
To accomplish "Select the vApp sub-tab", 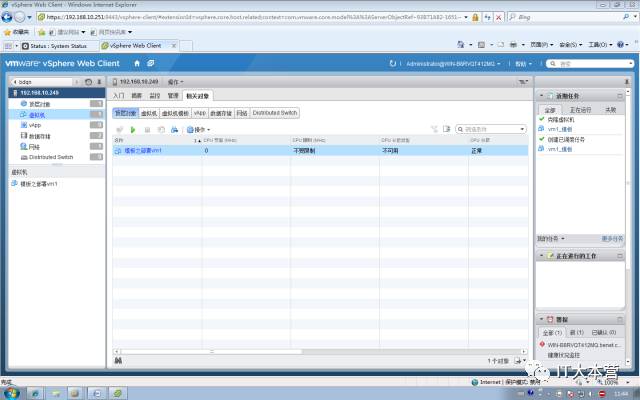I will [200, 113].
